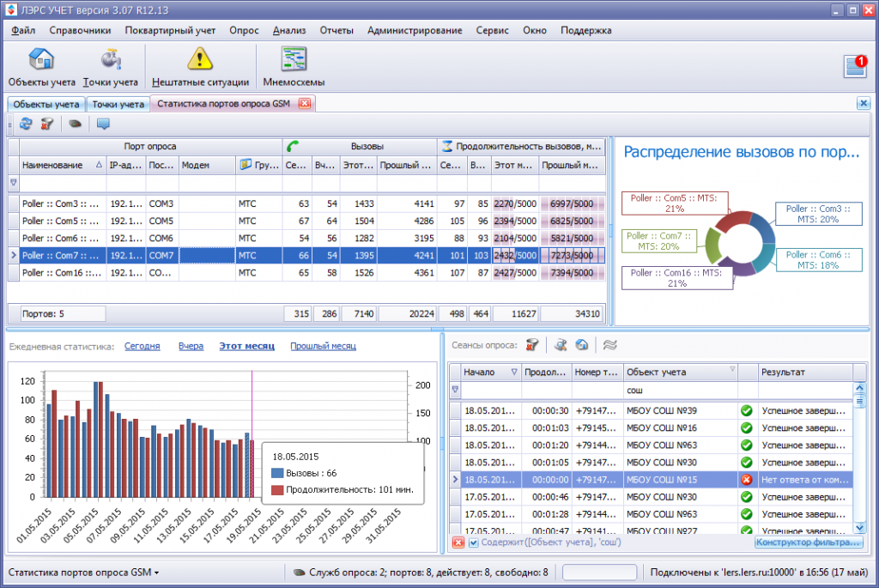
Task: Click the notifications icon with red badge
Action: click(856, 66)
